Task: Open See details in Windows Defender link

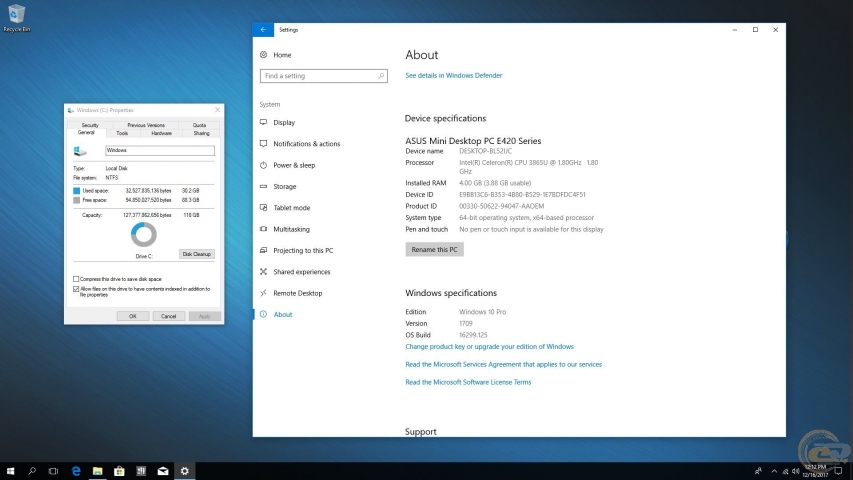Action: click(x=453, y=76)
